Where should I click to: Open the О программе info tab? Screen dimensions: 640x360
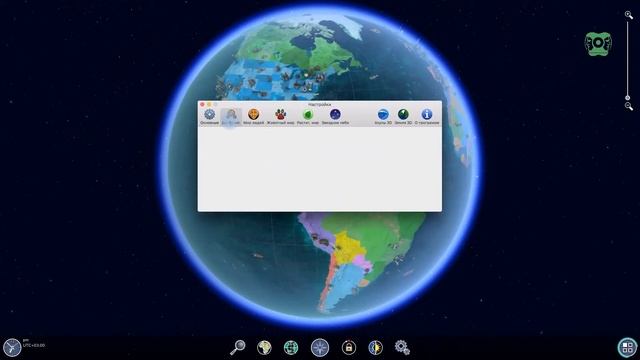point(427,117)
